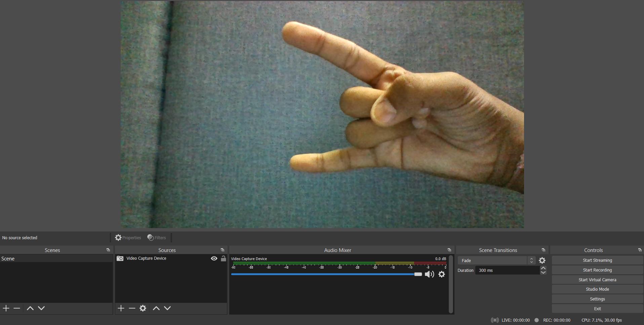Start Streaming

[x=597, y=260]
